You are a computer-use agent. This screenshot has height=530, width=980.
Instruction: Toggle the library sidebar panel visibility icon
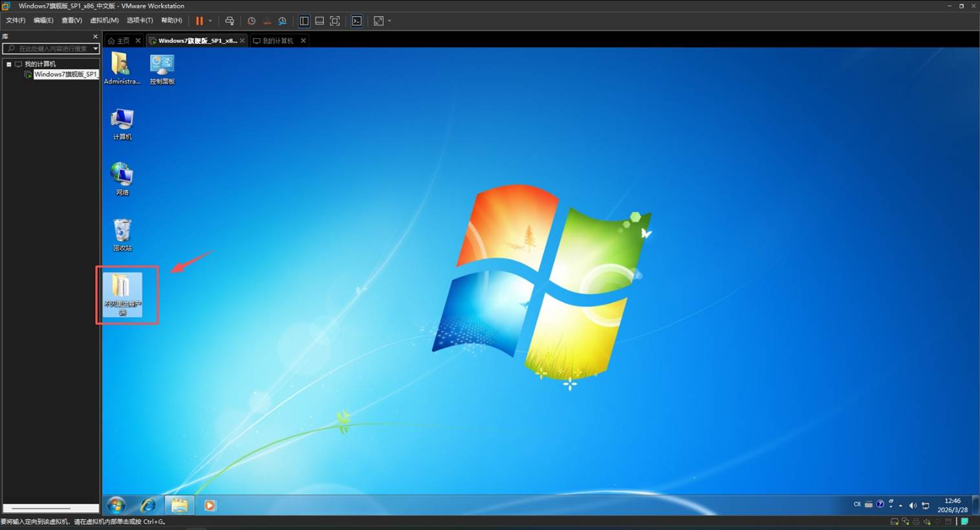[304, 21]
